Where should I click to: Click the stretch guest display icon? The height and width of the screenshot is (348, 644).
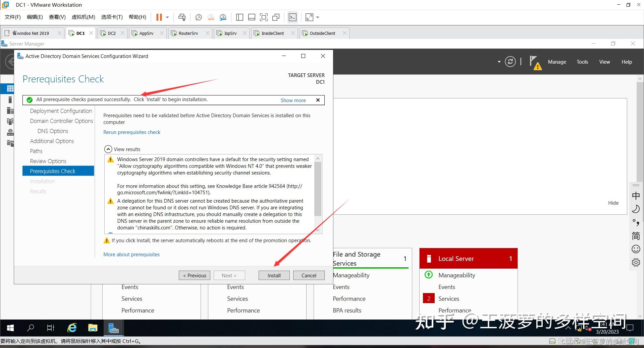[309, 17]
